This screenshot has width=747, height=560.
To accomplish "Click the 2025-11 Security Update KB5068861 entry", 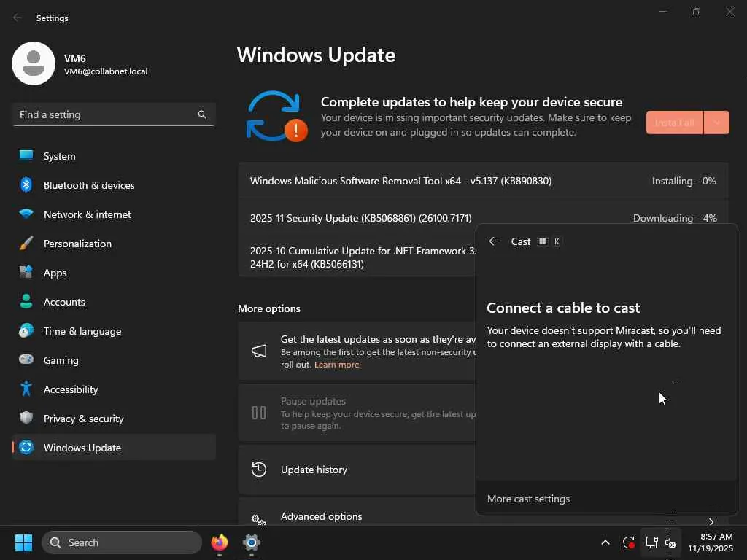I will [360, 218].
